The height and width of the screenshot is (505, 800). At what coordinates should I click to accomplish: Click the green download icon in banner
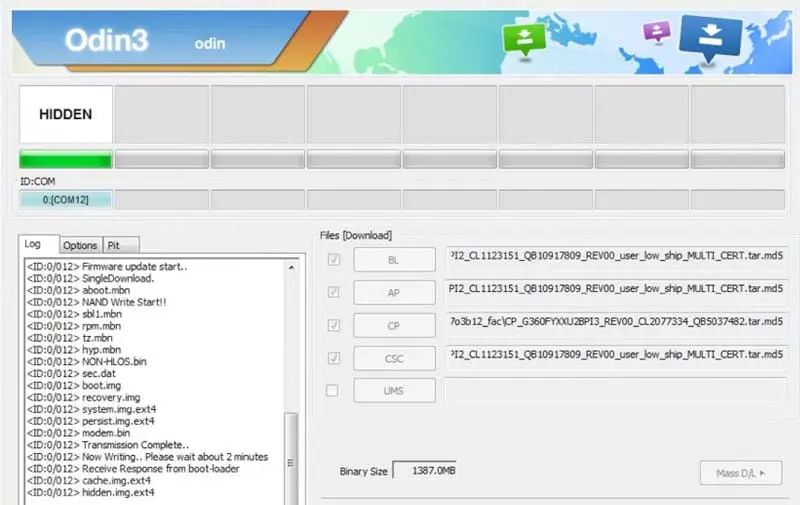524,40
